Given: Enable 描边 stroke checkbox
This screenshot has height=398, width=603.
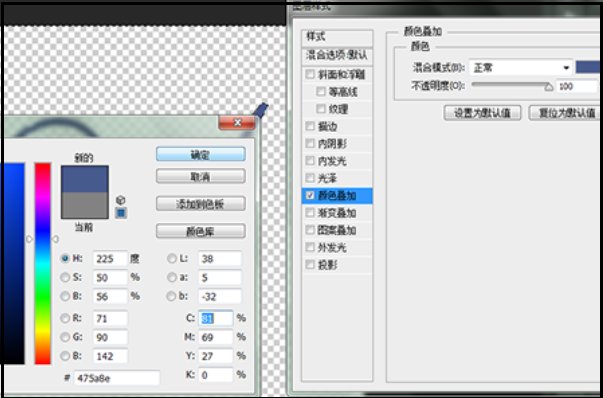Looking at the screenshot, I should click(310, 126).
